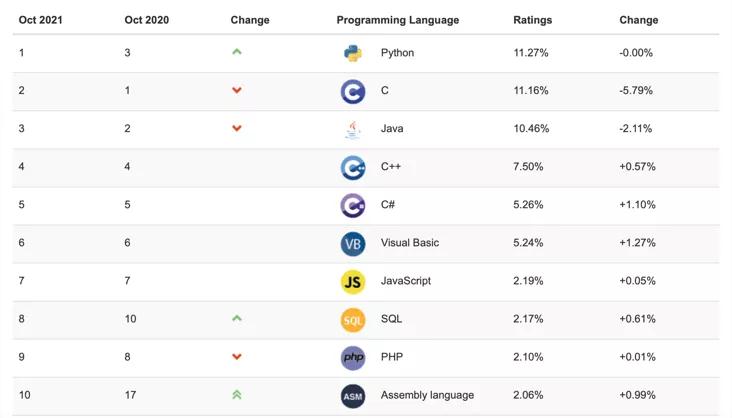Viewport: 732px width, 418px height.
Task: Click the Visual Basic VB icon
Action: (352, 243)
